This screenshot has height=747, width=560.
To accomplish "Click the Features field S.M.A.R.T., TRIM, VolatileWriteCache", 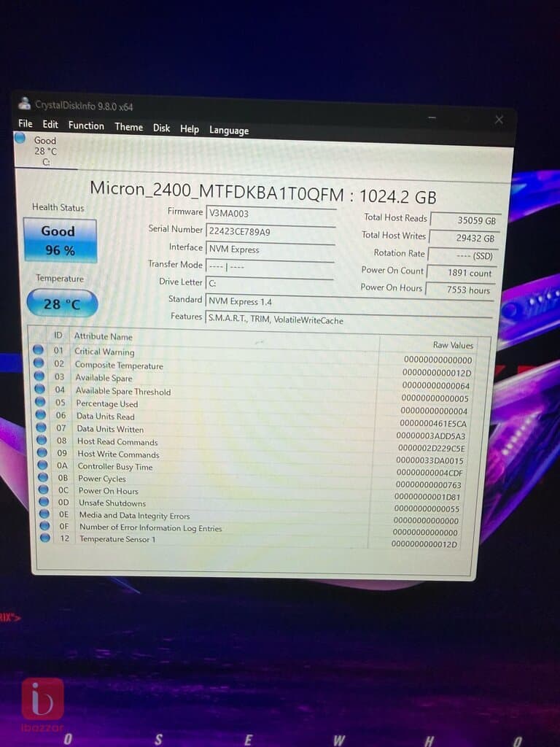I will tap(349, 320).
